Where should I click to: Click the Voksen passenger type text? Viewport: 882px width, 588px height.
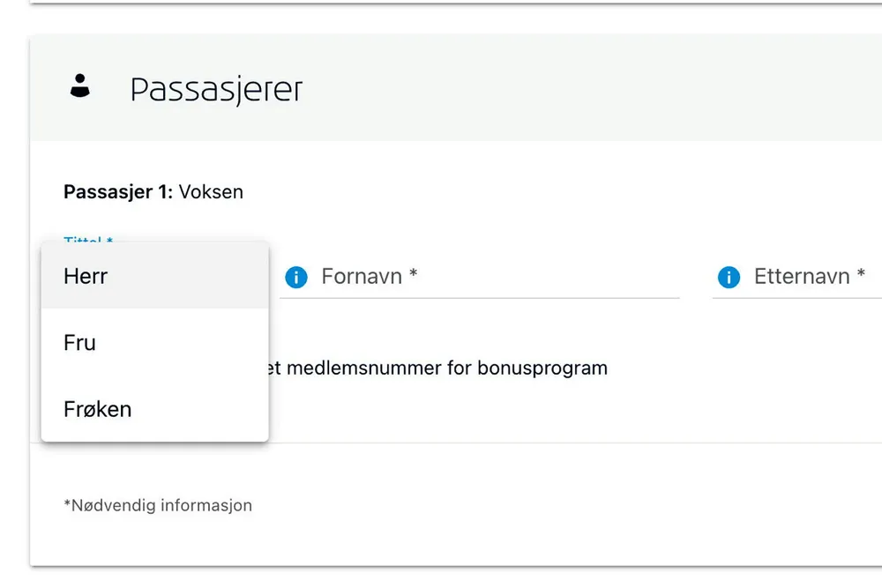point(211,191)
